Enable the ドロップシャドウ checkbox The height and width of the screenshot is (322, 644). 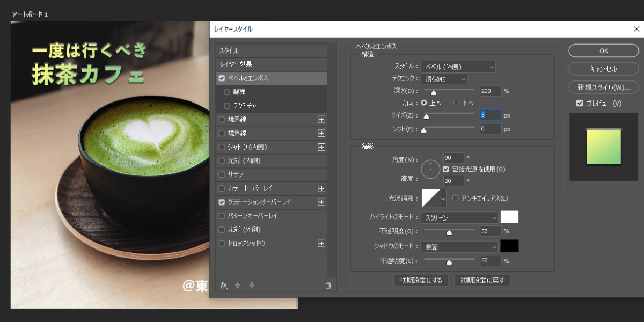[x=222, y=244]
